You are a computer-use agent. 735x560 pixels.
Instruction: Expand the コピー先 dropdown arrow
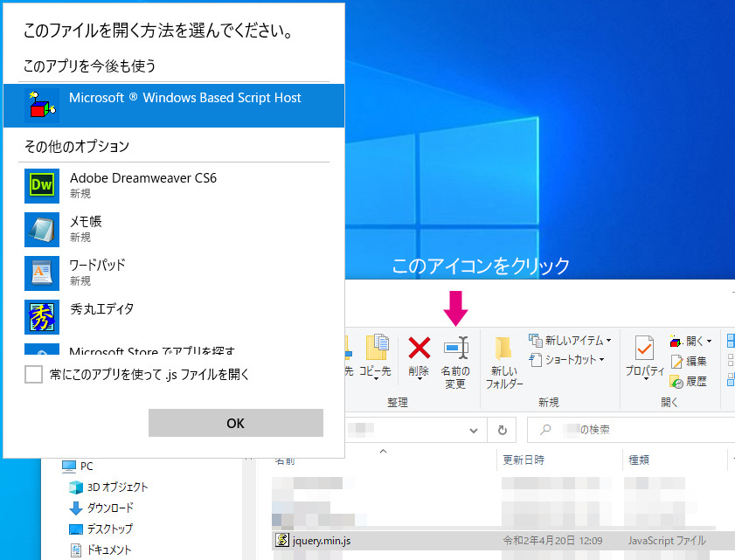(x=376, y=378)
